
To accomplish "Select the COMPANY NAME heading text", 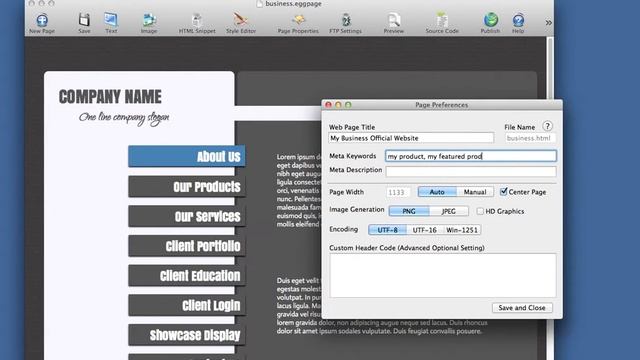I will [x=110, y=97].
